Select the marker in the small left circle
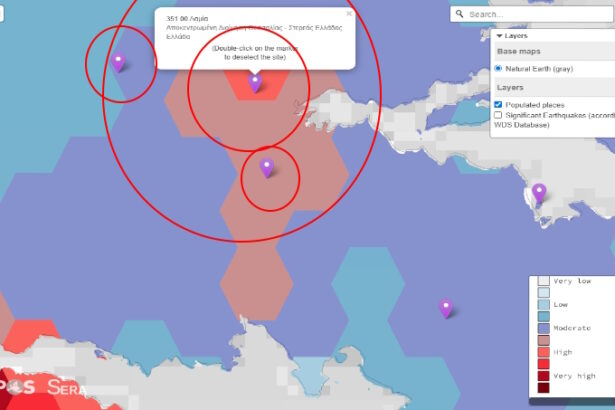The image size is (615, 410). (x=119, y=62)
